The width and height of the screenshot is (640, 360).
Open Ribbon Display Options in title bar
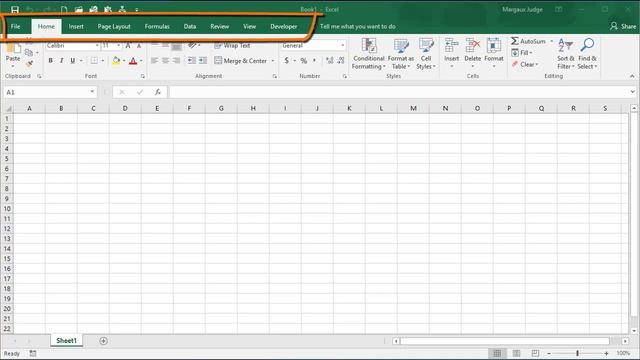(559, 9)
